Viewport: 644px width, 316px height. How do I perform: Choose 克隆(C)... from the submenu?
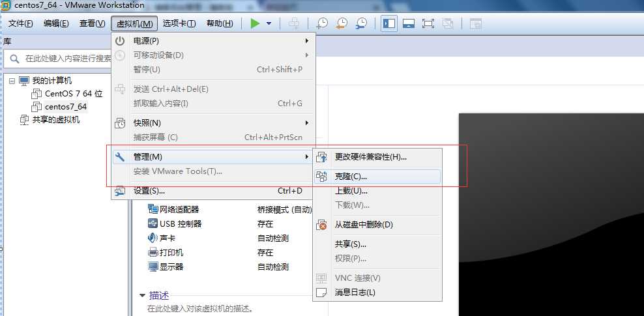point(377,177)
